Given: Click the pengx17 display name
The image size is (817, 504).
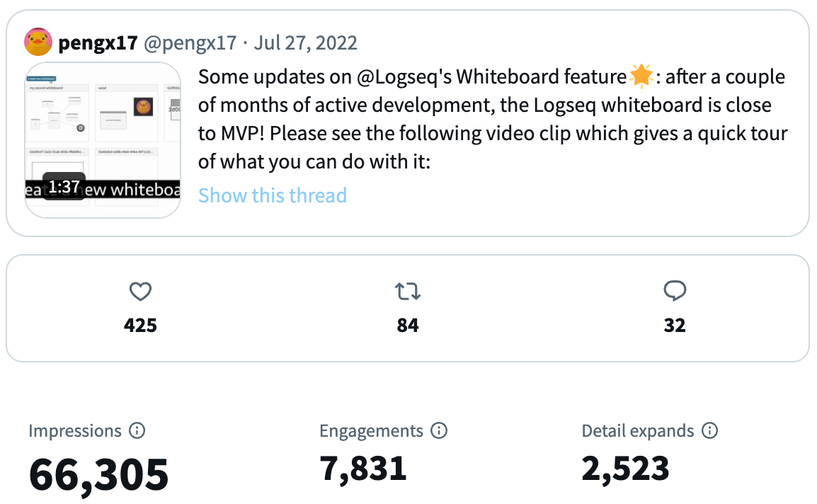Looking at the screenshot, I should click(x=98, y=42).
